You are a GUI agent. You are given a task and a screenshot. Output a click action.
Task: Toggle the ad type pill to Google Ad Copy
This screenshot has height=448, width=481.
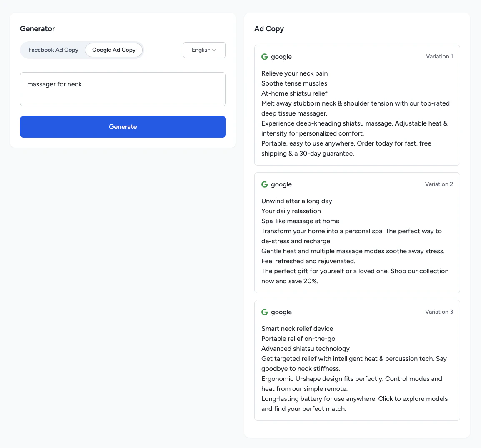point(113,50)
